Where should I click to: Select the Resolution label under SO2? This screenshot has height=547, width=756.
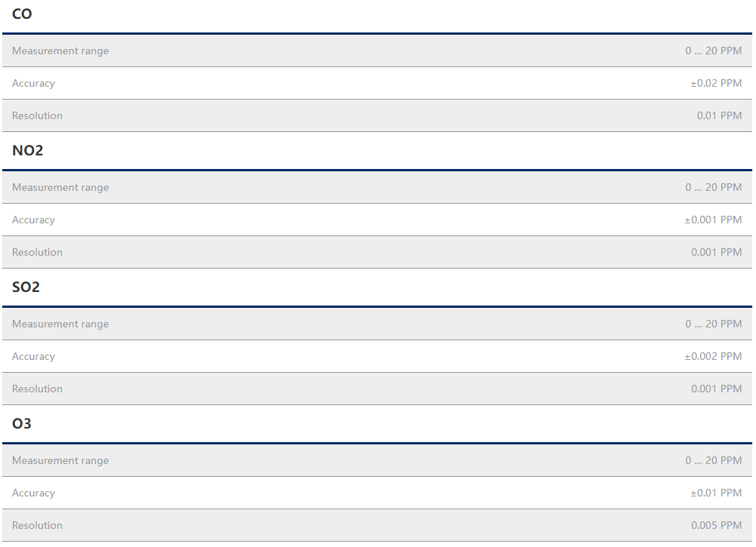(37, 389)
